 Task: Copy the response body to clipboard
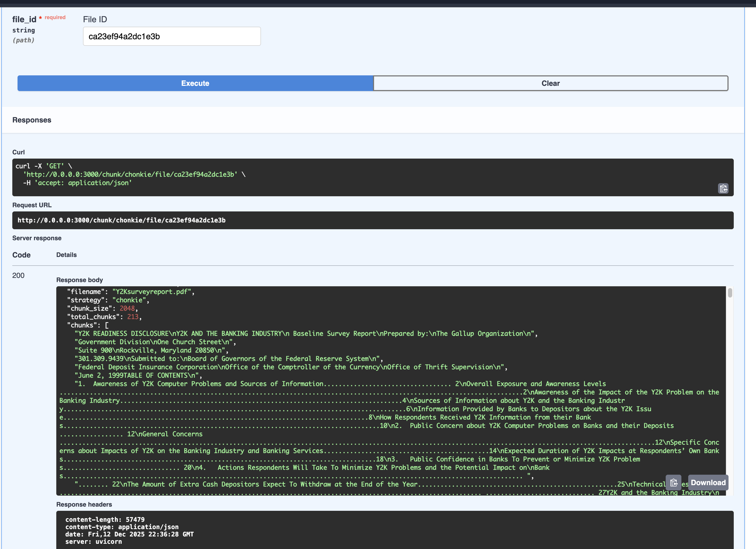673,482
